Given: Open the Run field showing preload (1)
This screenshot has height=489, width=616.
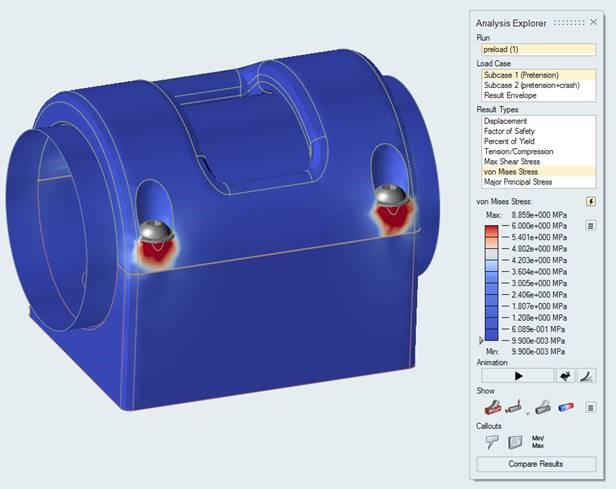Looking at the screenshot, I should tap(536, 49).
